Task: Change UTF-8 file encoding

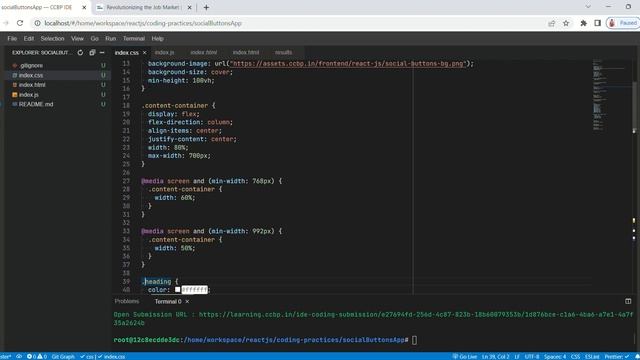Action: click(532, 357)
